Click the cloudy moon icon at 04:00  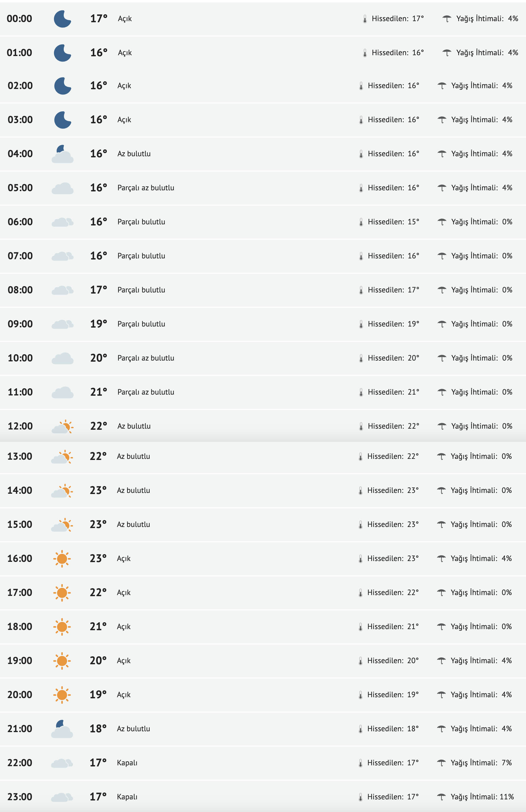point(62,154)
